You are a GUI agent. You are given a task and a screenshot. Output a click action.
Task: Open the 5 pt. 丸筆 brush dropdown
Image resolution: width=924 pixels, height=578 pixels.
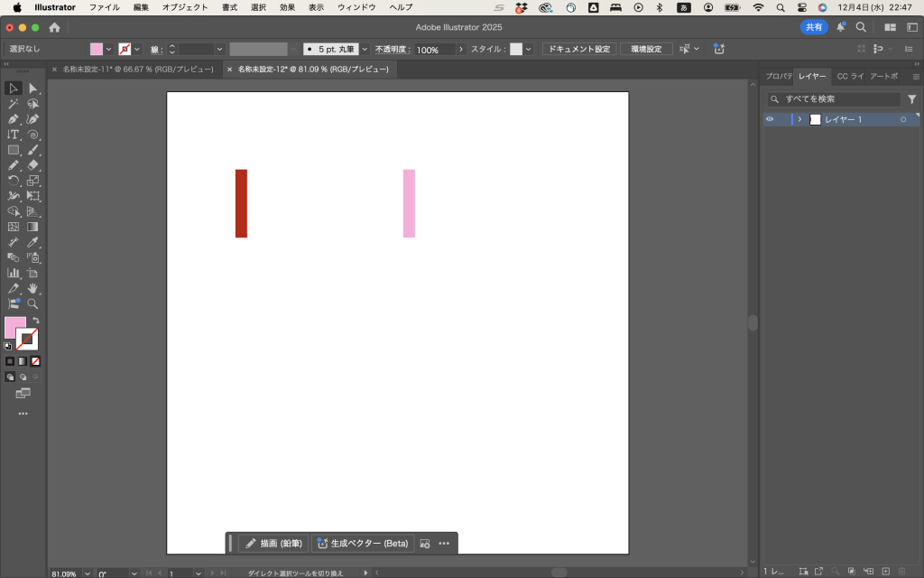click(x=365, y=49)
